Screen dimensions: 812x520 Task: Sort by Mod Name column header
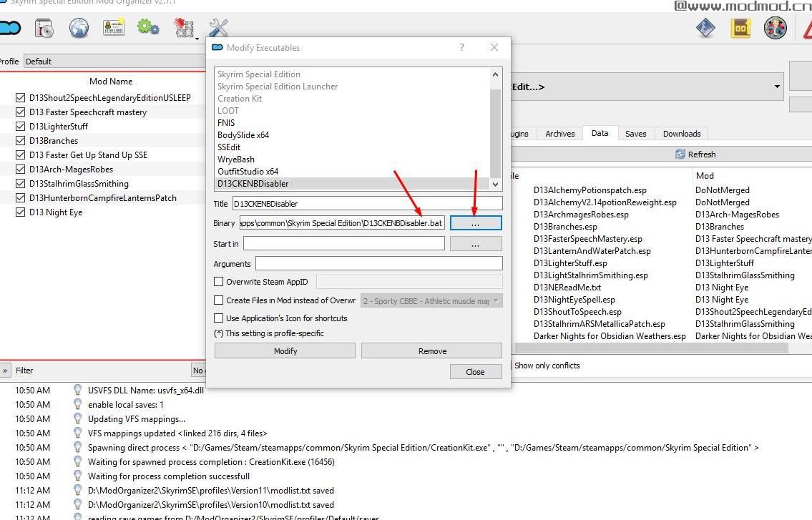pos(111,82)
